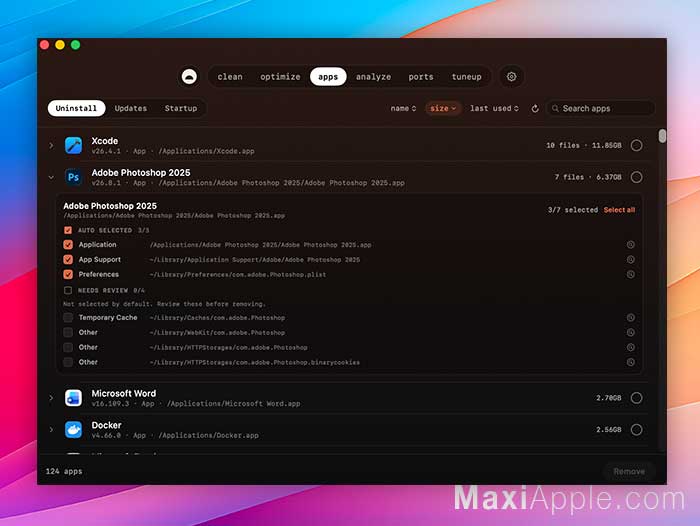
Task: Sort apps by last used
Action: [494, 109]
